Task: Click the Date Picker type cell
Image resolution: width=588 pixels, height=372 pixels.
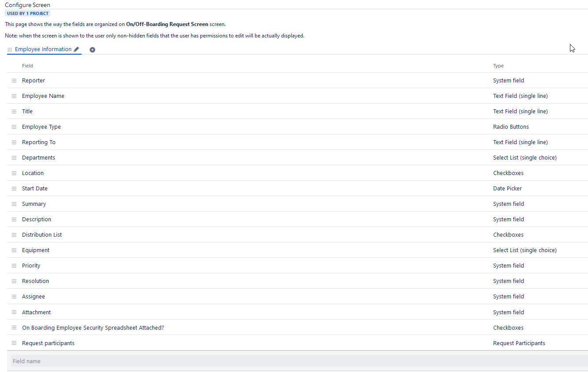Action: pyautogui.click(x=507, y=189)
